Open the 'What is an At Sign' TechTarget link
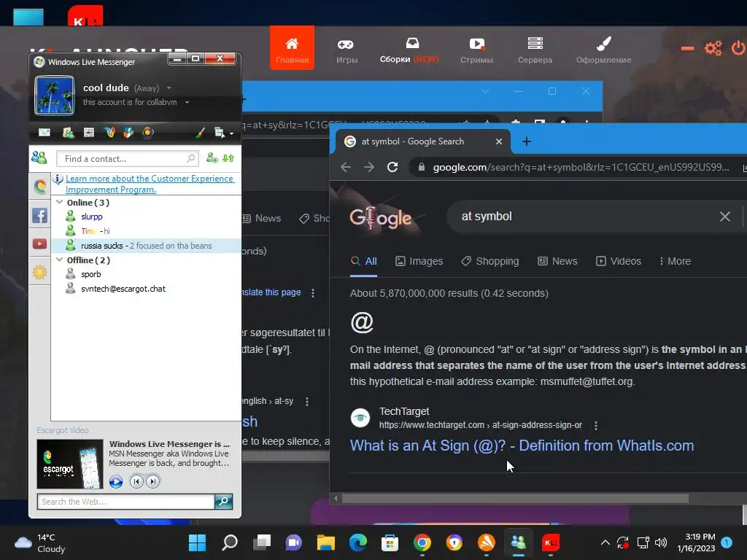The width and height of the screenshot is (747, 560). (x=522, y=446)
